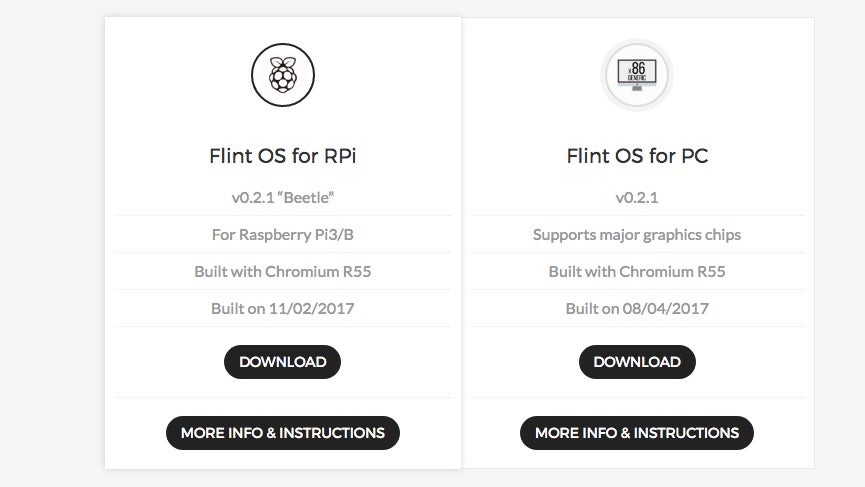The image size is (865, 487).
Task: Click the x86 generic monitor icon
Action: pyautogui.click(x=637, y=75)
